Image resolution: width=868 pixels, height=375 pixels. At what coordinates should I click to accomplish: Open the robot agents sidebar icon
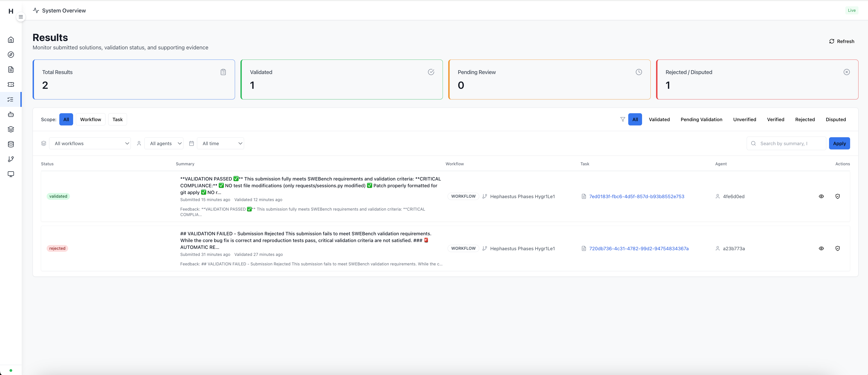(x=11, y=114)
